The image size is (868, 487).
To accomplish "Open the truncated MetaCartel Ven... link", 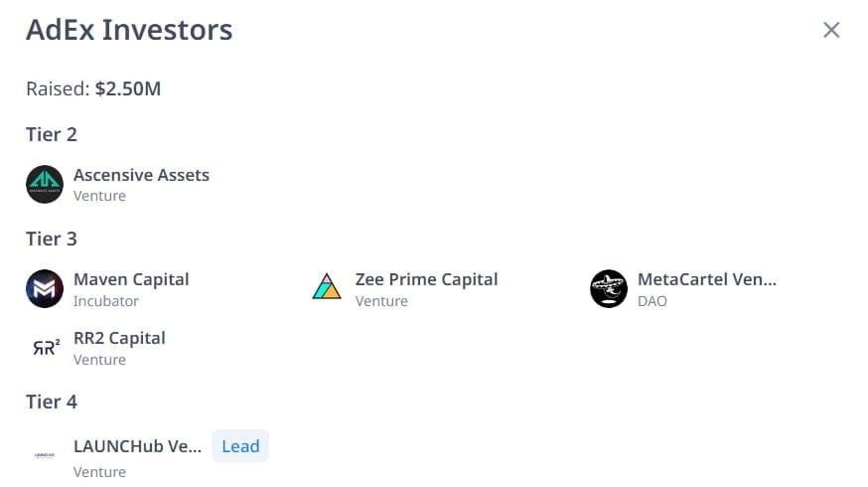I will click(707, 279).
